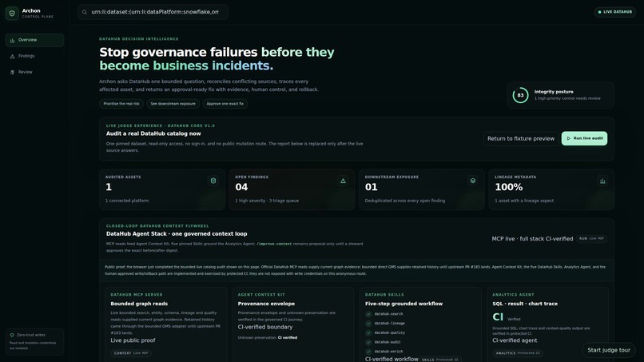The image size is (644, 362).
Task: Click Start judge tour button
Action: (609, 350)
